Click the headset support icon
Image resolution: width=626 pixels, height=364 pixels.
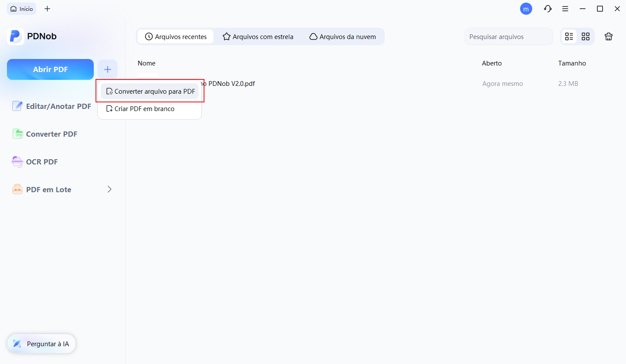(547, 9)
